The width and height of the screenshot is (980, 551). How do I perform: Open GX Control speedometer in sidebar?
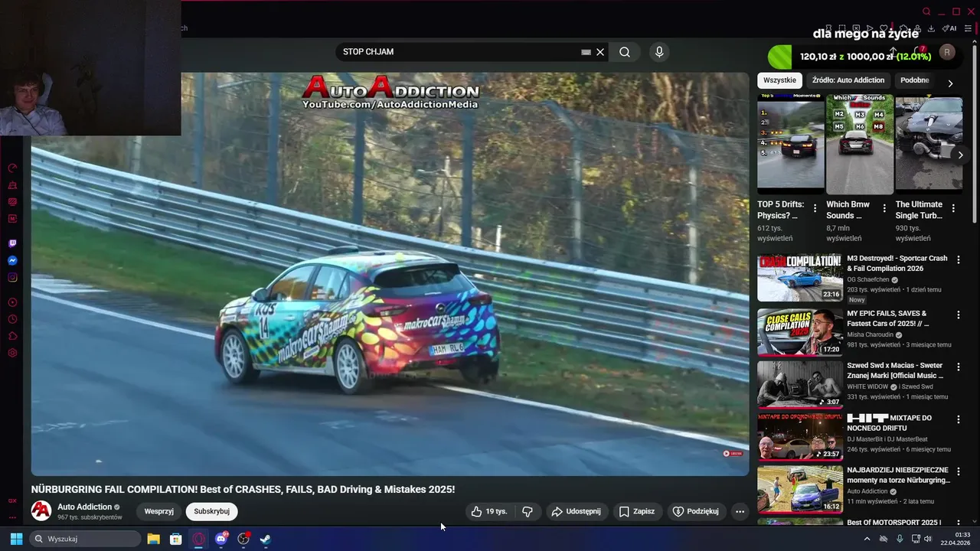pyautogui.click(x=12, y=168)
